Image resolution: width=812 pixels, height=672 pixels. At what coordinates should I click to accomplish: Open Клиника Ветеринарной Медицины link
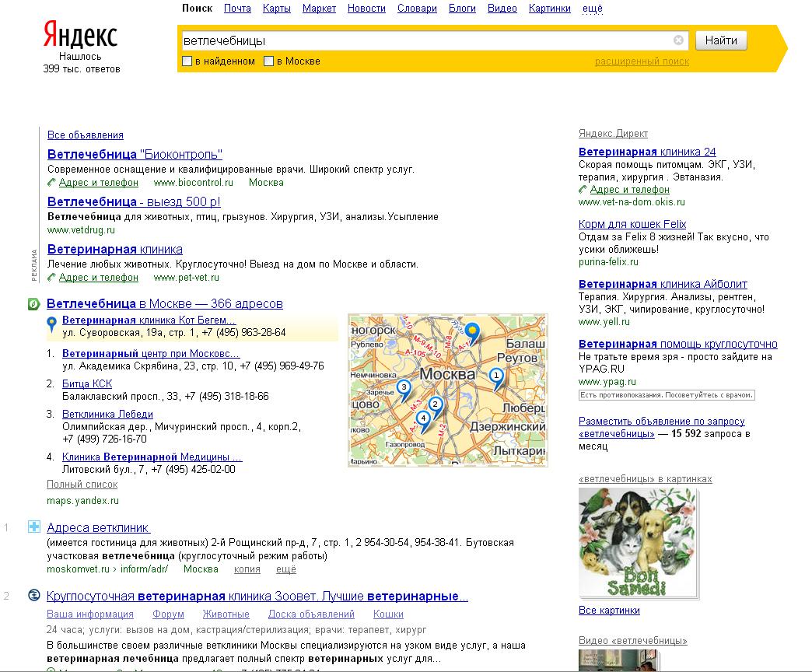(152, 457)
